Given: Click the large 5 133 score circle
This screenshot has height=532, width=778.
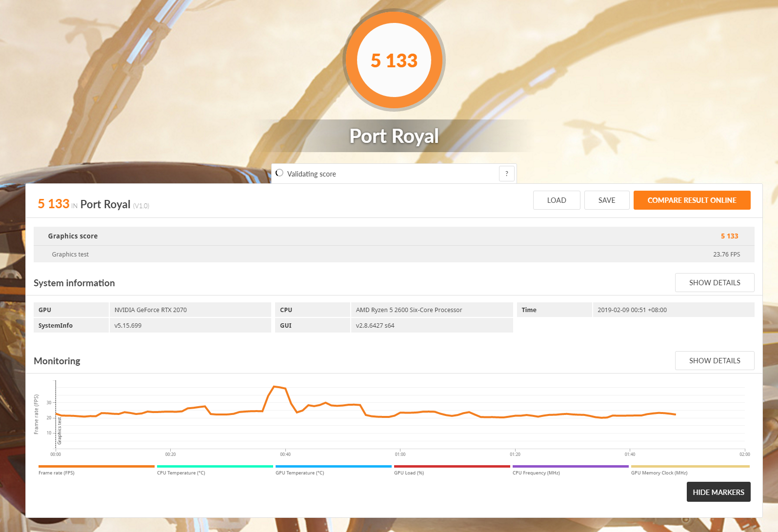Looking at the screenshot, I should click(x=394, y=60).
